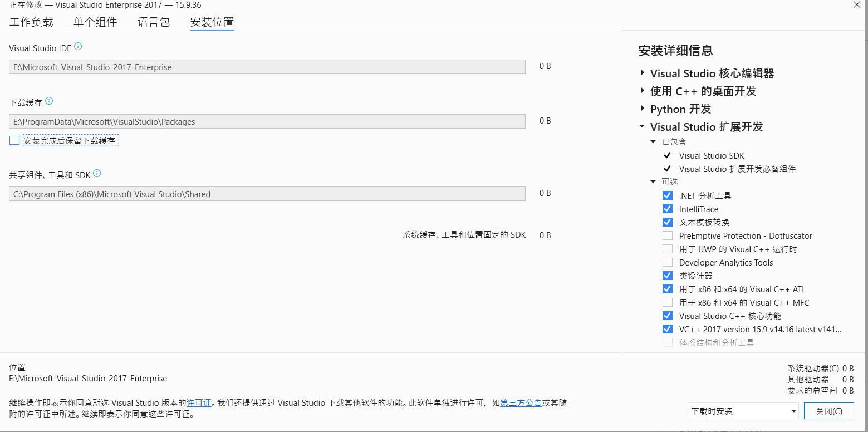Click the 关闭(C) button

[x=828, y=411]
